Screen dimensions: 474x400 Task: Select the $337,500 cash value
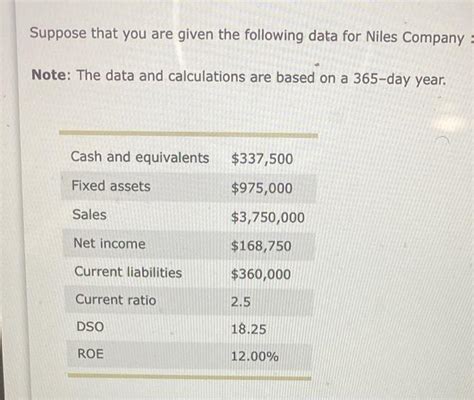click(262, 159)
